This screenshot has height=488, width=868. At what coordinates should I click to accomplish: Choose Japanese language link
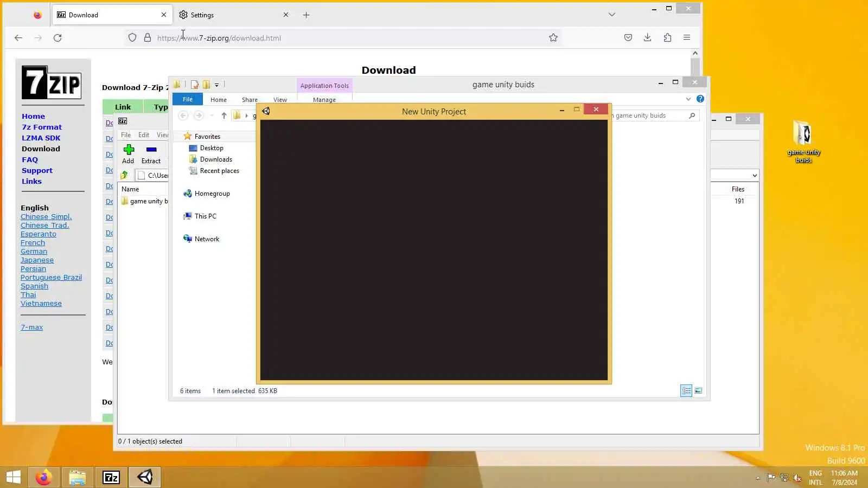[x=37, y=260]
